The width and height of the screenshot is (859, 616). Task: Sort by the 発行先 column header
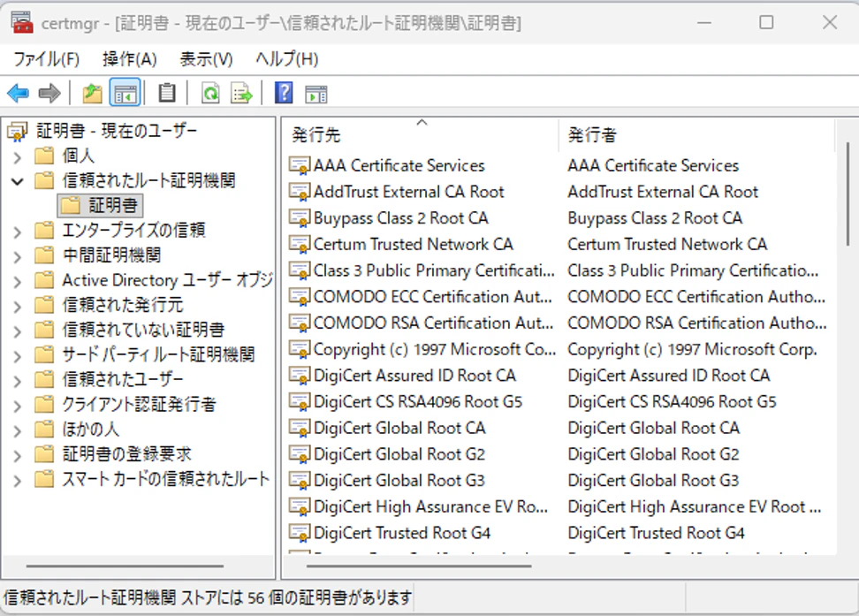coord(421,135)
